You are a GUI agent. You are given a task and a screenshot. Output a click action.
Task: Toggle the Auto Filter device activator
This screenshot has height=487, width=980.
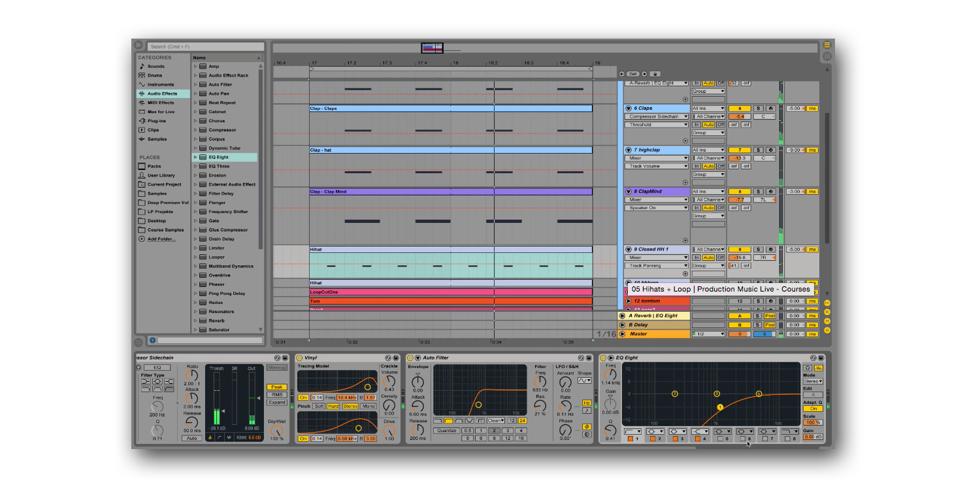(x=410, y=358)
